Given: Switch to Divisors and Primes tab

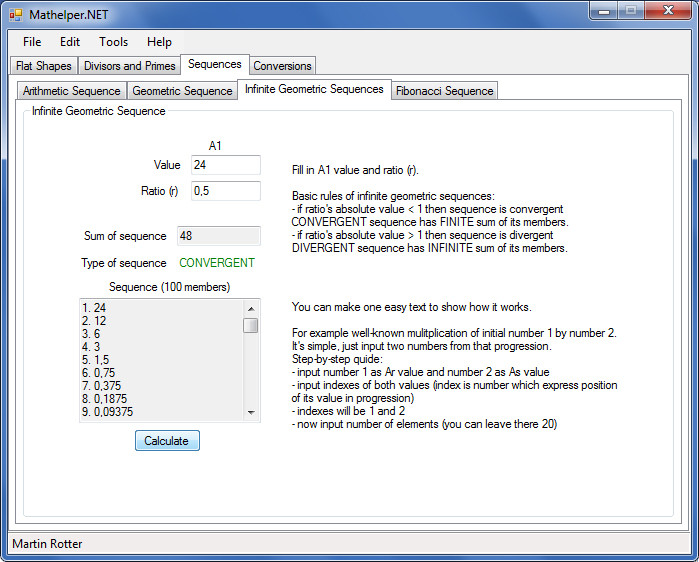Looking at the screenshot, I should 130,66.
